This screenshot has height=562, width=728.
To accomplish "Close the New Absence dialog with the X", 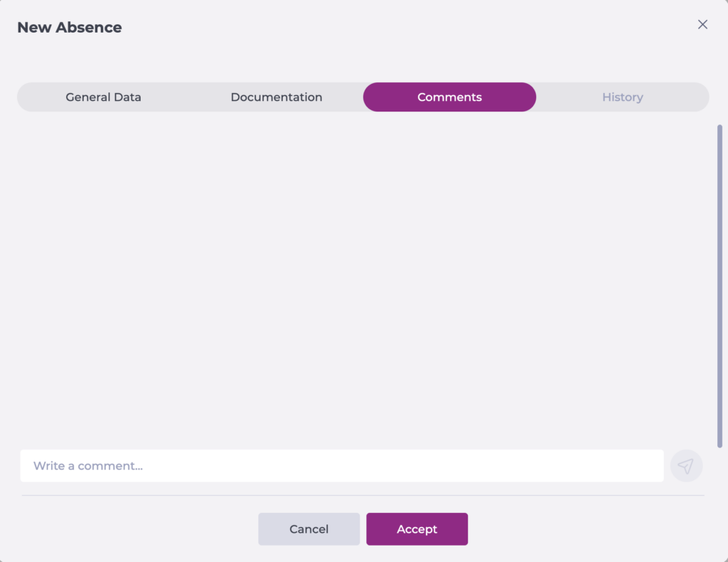I will (x=702, y=25).
